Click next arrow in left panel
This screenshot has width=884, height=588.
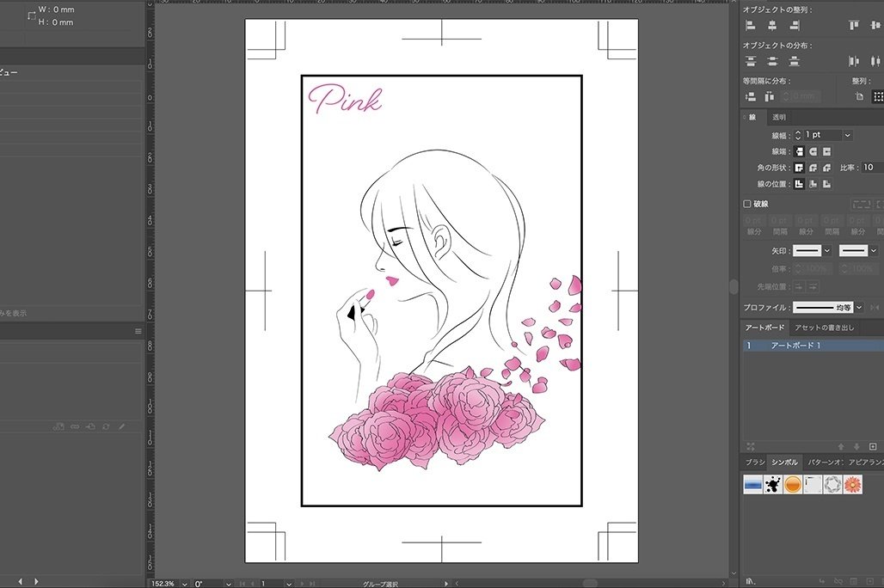[36, 581]
